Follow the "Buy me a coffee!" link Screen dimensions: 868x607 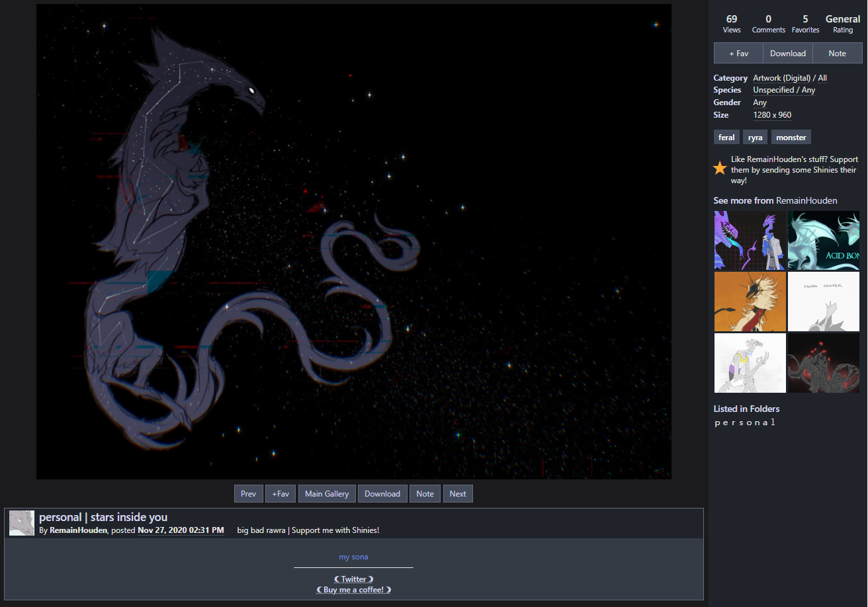[353, 590]
